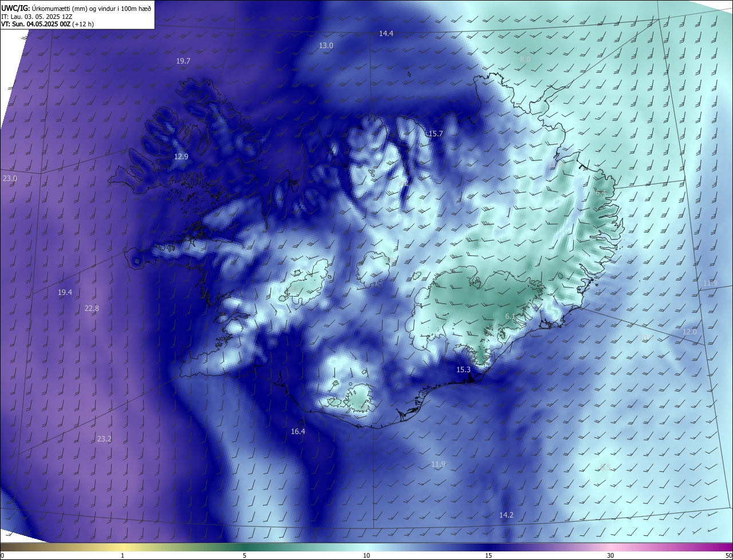Click the VT: Sun. 04.05.2025 00Z line
The image size is (733, 560).
pyautogui.click(x=48, y=24)
